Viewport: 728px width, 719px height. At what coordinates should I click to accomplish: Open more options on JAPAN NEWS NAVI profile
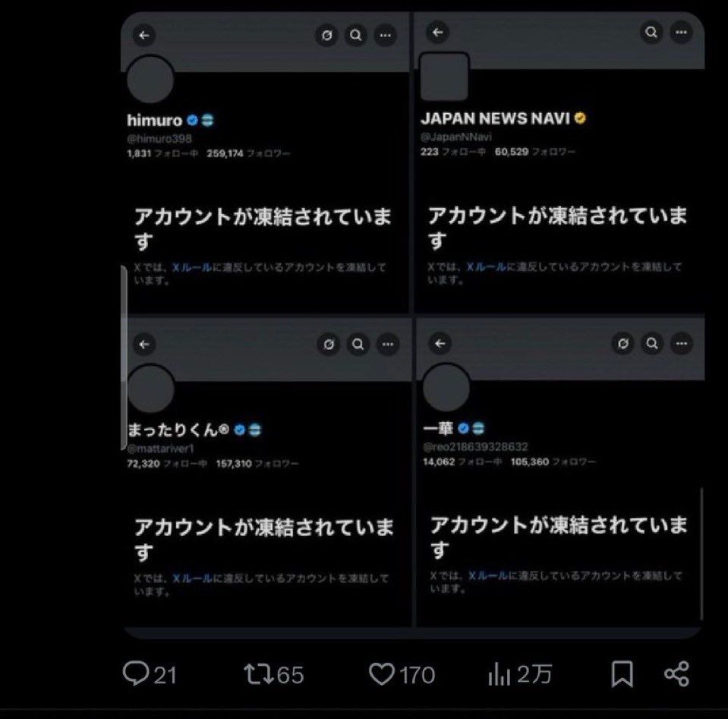click(x=681, y=32)
